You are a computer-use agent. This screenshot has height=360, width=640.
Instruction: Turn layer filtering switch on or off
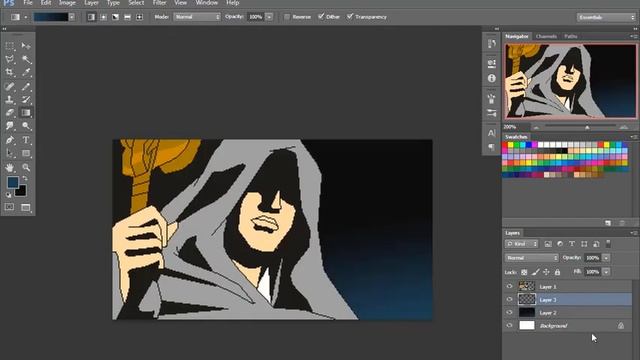608,244
